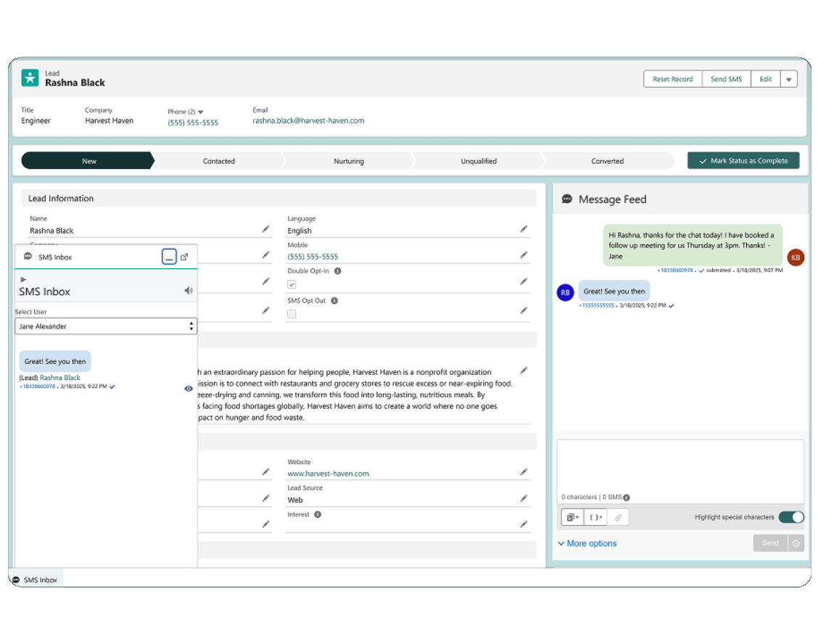Attach a file using the paperclip icon
Viewport: 818px width, 644px height.
[618, 516]
